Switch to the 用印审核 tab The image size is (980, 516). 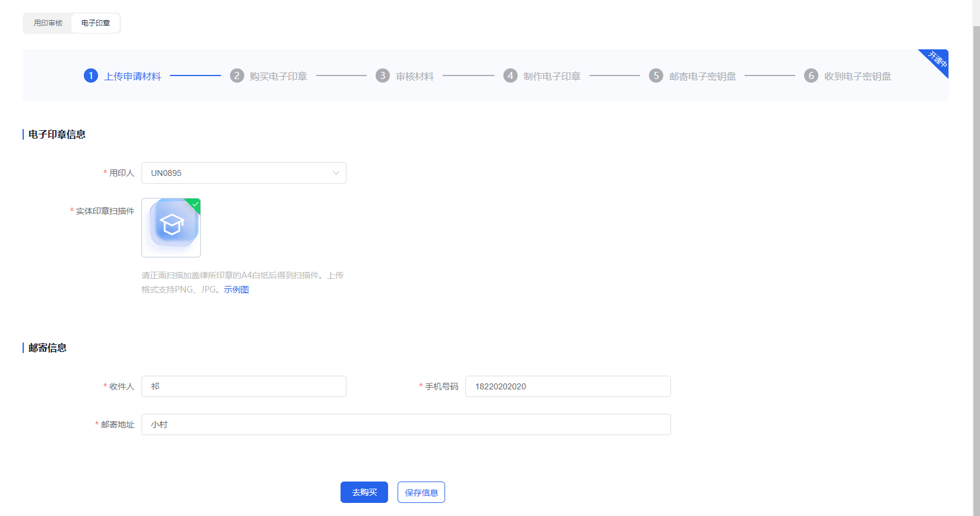[x=48, y=23]
